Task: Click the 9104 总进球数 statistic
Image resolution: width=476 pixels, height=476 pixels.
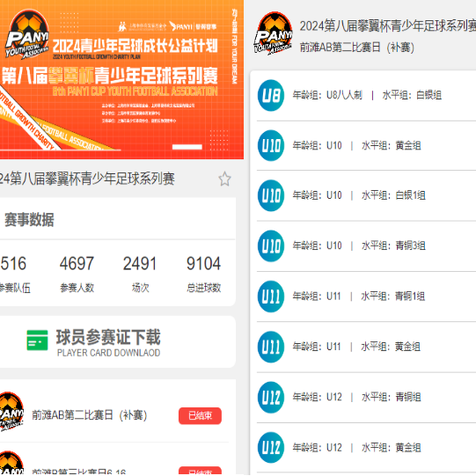Action: tap(204, 274)
